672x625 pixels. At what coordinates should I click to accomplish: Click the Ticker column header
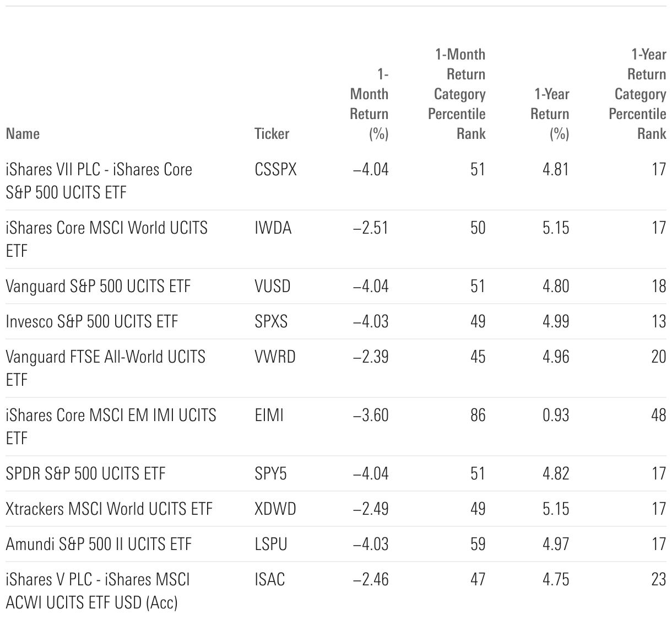(x=272, y=134)
